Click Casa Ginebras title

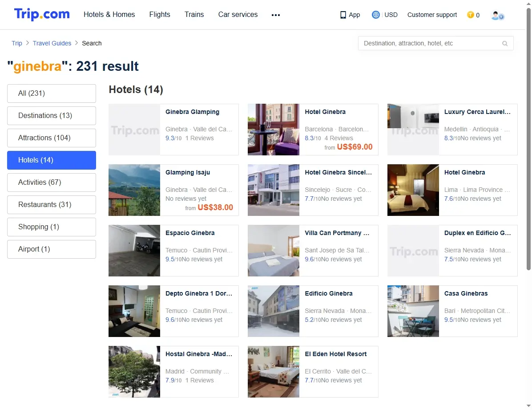click(466, 293)
